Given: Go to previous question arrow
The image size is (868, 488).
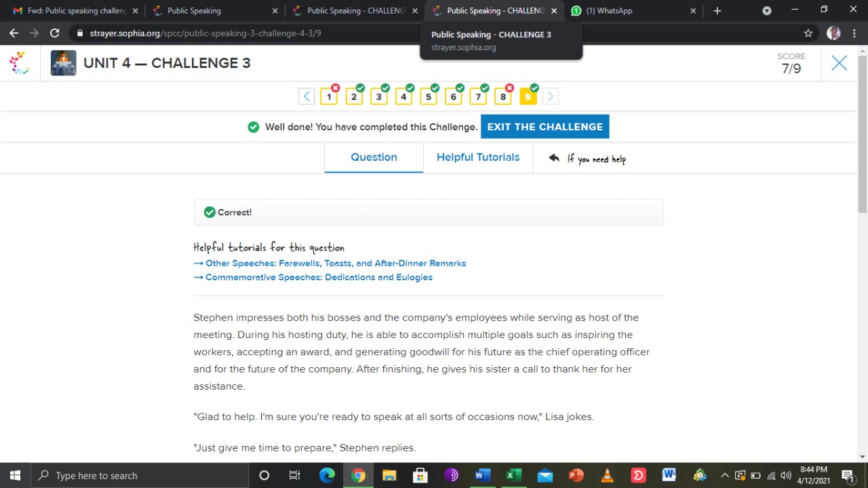Looking at the screenshot, I should point(307,96).
